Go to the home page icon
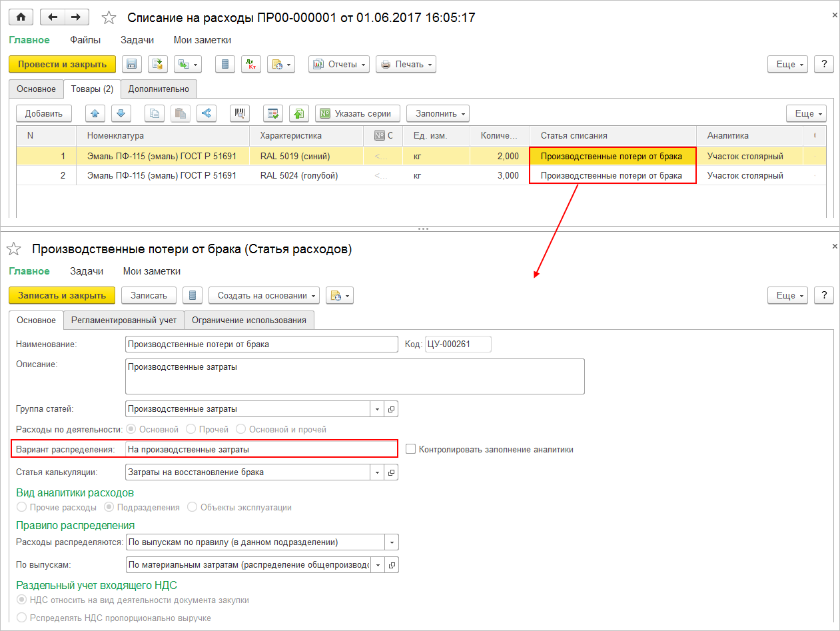 click(x=21, y=17)
